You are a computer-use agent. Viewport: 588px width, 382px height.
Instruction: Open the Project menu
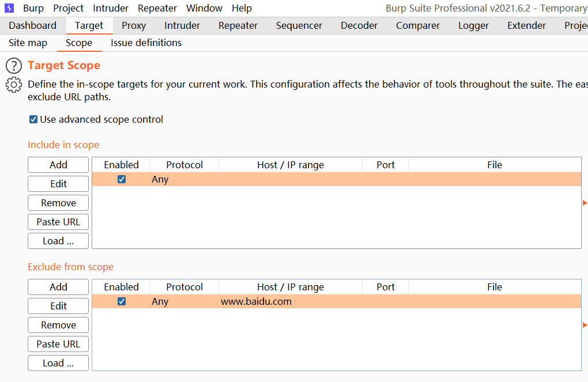coord(68,8)
